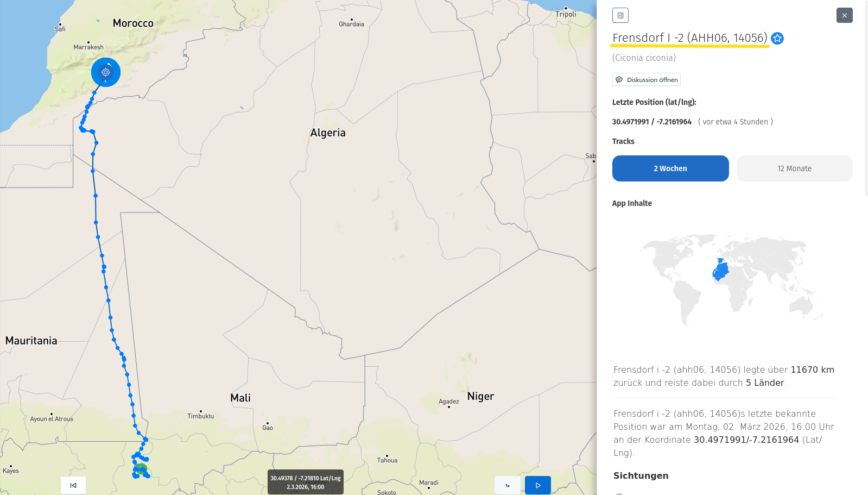Click the Timbuktu city marker
The width and height of the screenshot is (868, 495).
(201, 411)
